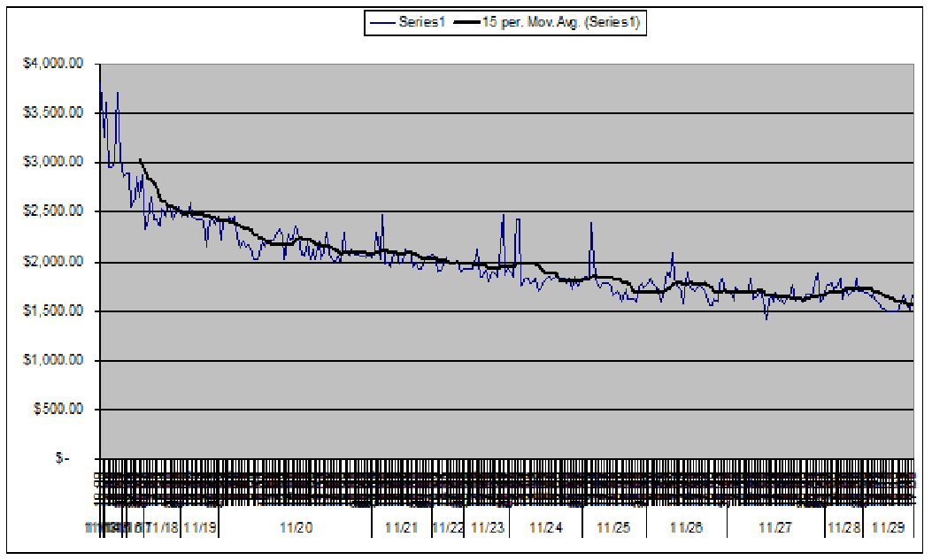Click the black moving average legend marker
932x560 pixels.
[466, 24]
